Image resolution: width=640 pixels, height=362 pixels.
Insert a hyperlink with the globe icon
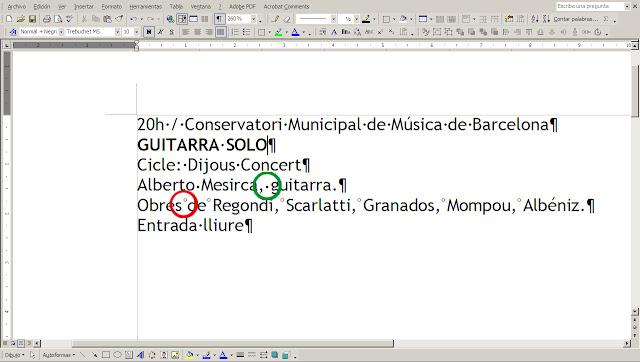[x=170, y=19]
